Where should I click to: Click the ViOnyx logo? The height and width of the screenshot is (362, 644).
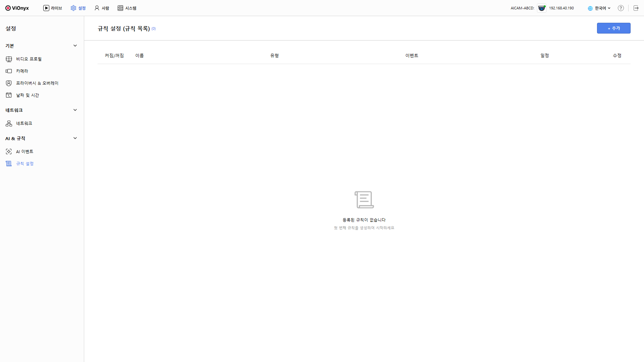coord(17,8)
